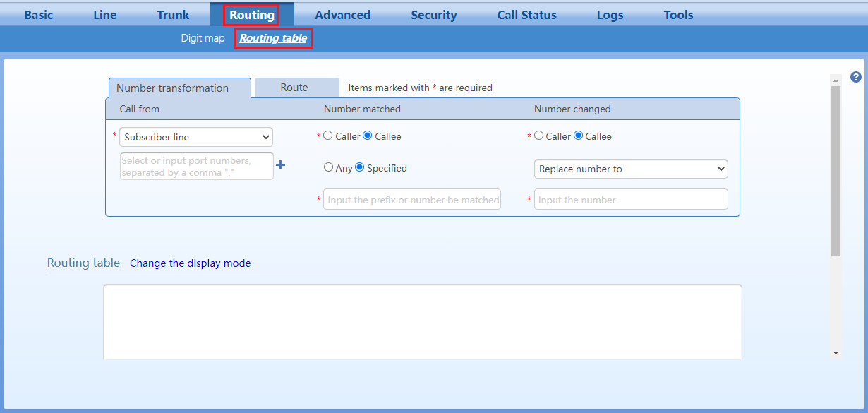Screen dimensions: 868x413
Task: Click the Digit map submenu link
Action: point(203,38)
